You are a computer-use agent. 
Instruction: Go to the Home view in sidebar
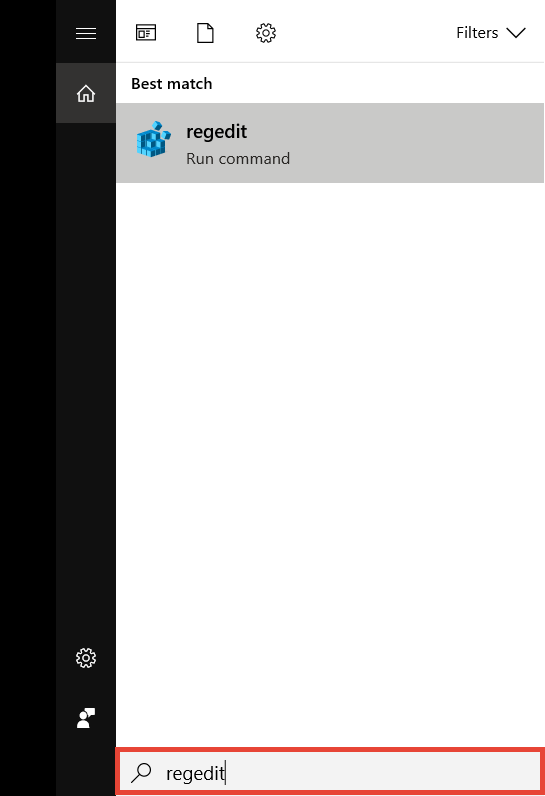(86, 93)
